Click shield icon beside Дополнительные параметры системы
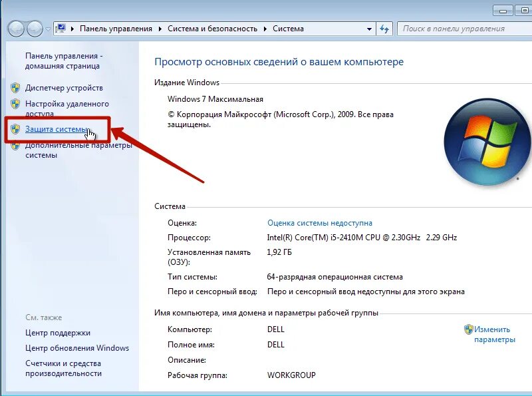The image size is (532, 396). [x=15, y=146]
